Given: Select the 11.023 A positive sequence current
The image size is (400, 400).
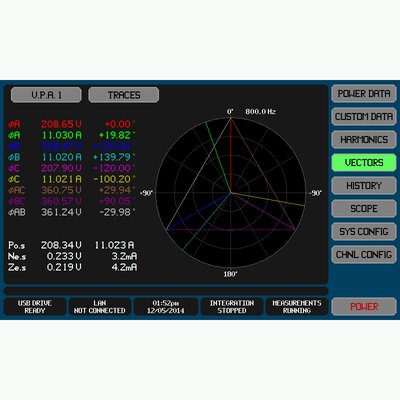Looking at the screenshot, I should [114, 245].
